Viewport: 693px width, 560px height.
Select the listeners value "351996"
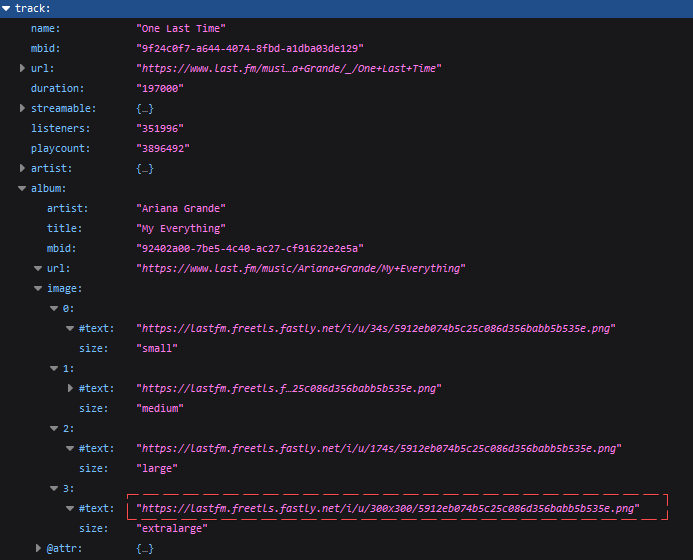coord(160,128)
